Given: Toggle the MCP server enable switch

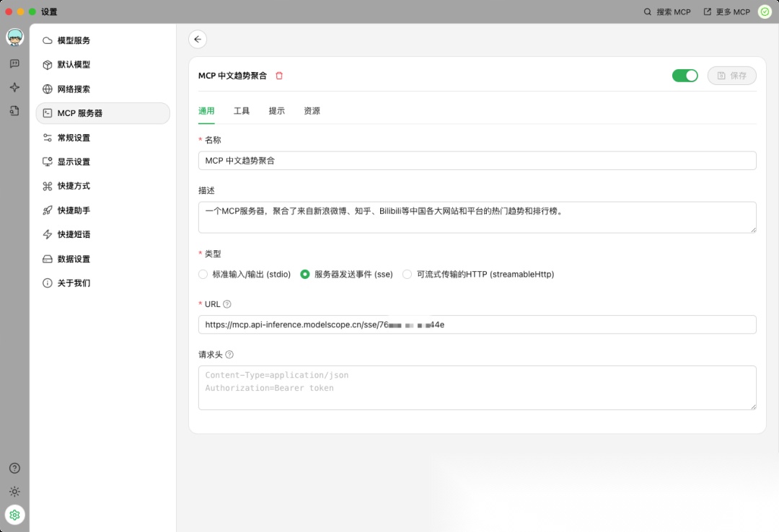Looking at the screenshot, I should coord(685,76).
